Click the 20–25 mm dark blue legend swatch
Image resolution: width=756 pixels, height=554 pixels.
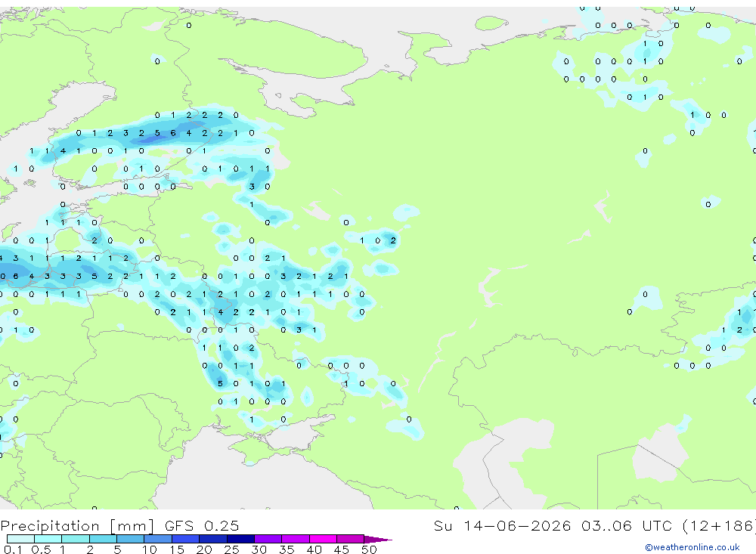pos(213,539)
